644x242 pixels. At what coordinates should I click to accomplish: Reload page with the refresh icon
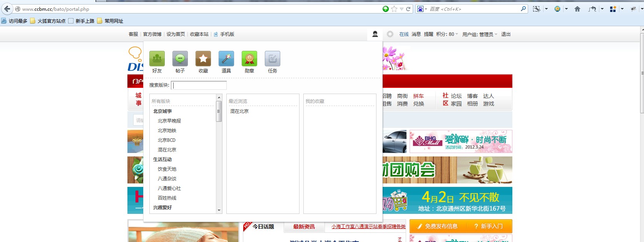point(408,9)
